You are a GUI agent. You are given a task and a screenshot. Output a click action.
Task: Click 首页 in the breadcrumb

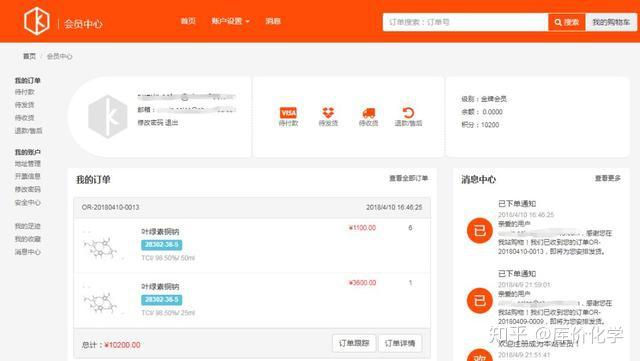click(29, 56)
